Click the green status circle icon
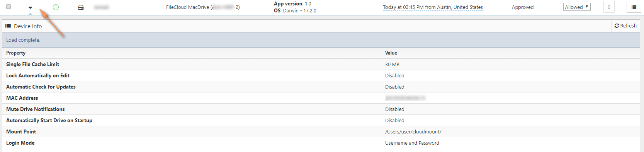This screenshot has height=152, width=644. 56,7
